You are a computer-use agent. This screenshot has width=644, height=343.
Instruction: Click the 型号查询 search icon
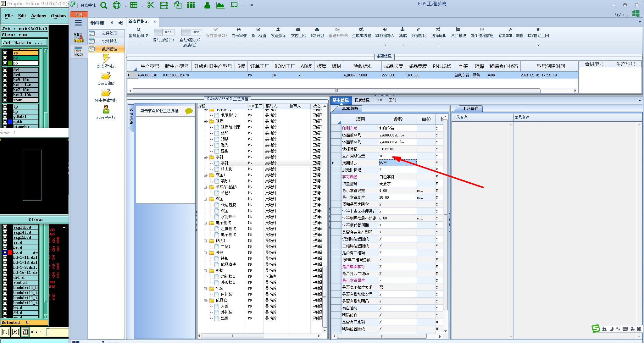coord(139,30)
